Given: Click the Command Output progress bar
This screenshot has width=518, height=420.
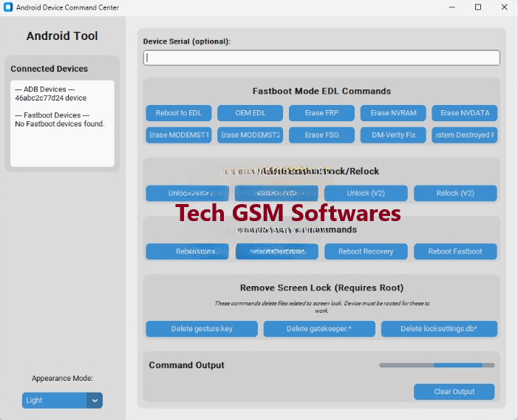Looking at the screenshot, I should pos(437,365).
